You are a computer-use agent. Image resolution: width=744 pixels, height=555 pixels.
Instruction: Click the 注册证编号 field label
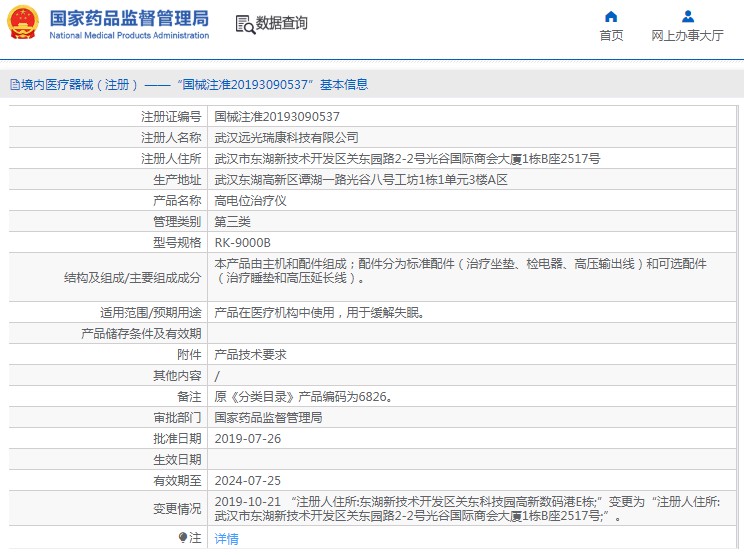pos(171,117)
